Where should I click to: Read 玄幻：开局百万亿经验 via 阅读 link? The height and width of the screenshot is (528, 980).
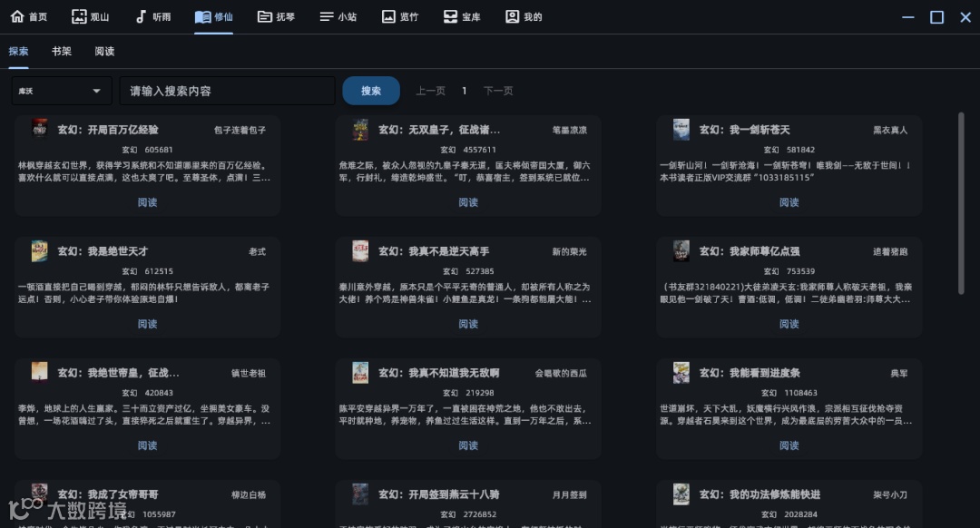pyautogui.click(x=148, y=202)
